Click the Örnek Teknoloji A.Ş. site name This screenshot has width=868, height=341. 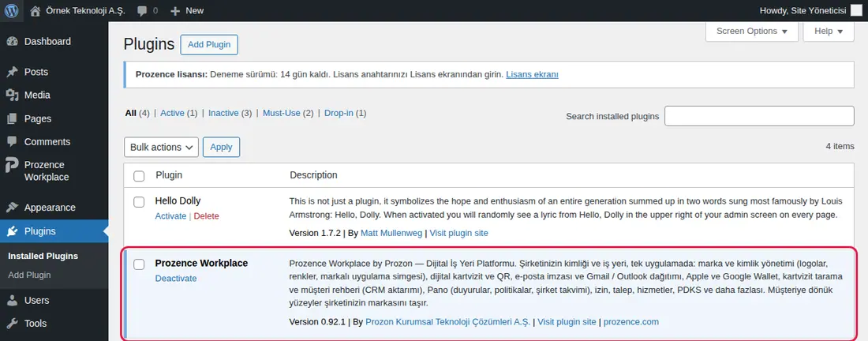[x=86, y=10]
